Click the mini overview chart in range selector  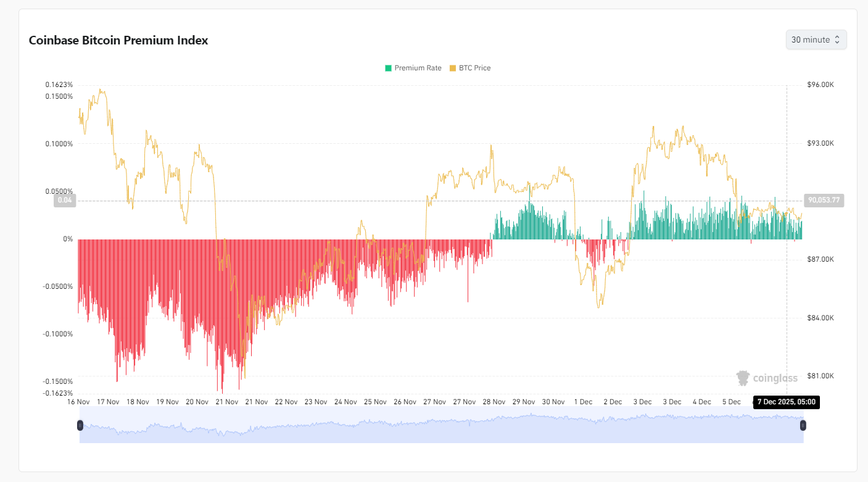pos(441,425)
